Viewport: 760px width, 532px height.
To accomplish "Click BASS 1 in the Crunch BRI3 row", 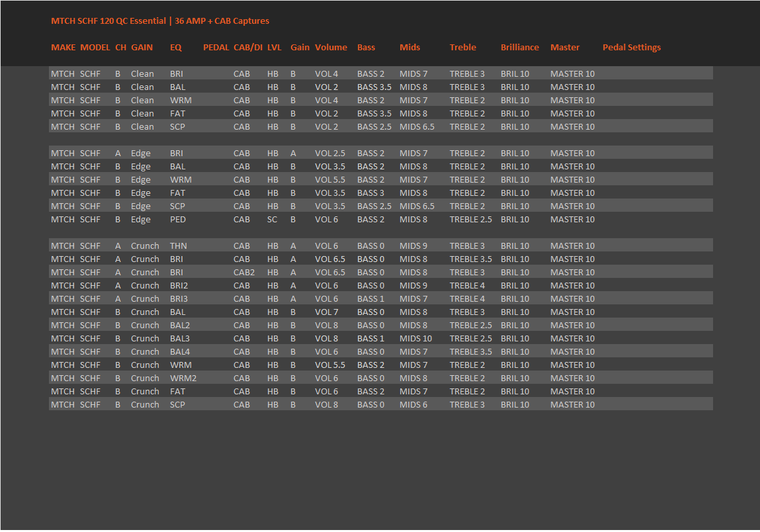I will (x=370, y=298).
